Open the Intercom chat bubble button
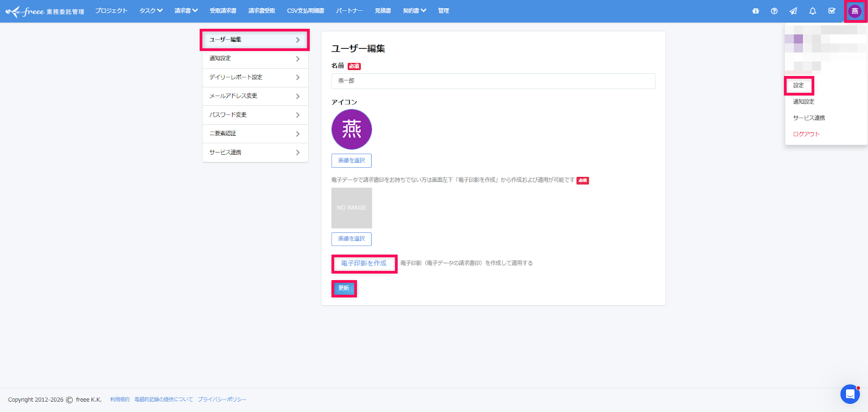The width and height of the screenshot is (868, 412). 850,394
